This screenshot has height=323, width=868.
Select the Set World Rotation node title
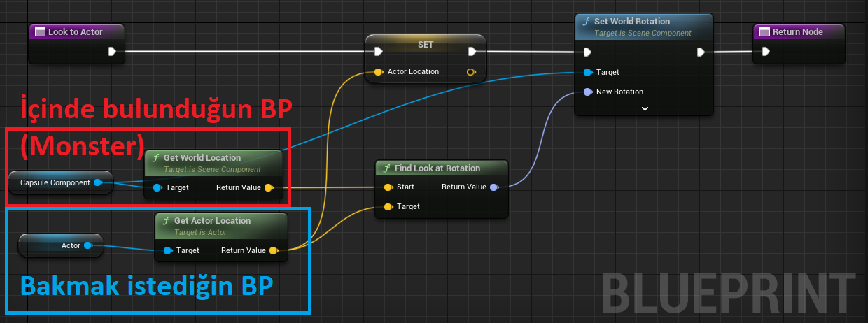coord(632,22)
